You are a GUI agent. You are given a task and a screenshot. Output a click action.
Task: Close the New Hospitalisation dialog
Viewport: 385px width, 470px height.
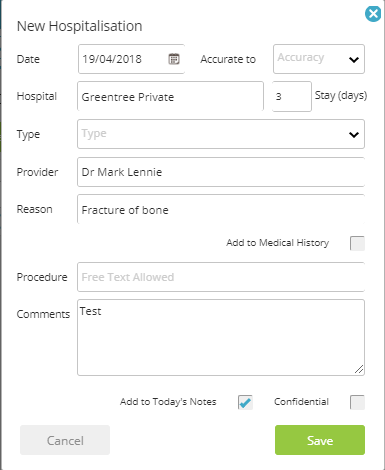[373, 14]
